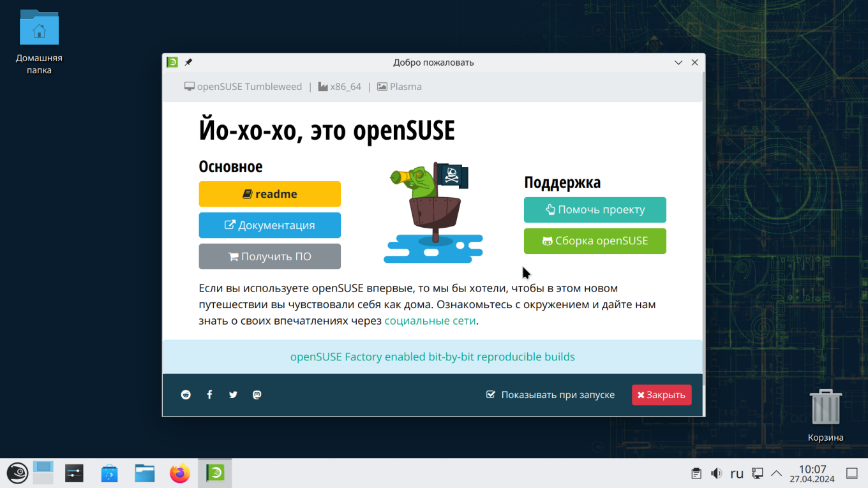Open the Mastodon social icon
This screenshot has width=868, height=488.
(257, 395)
